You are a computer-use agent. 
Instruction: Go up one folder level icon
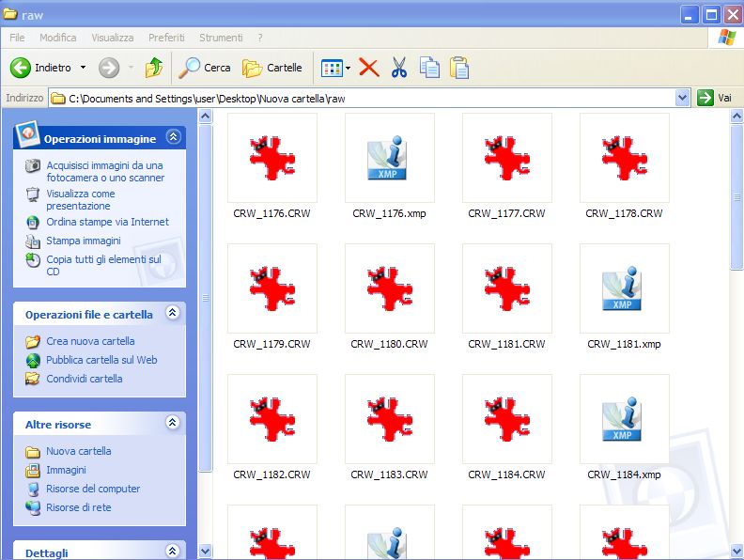154,68
